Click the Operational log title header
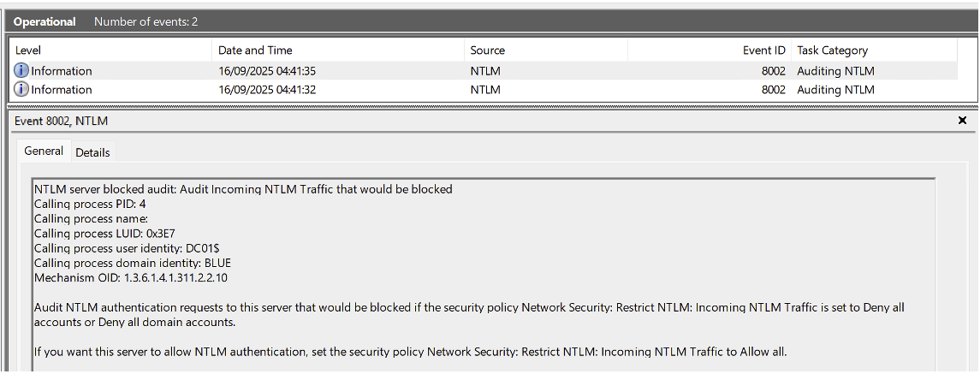Viewport: 980px width, 374px height. [45, 21]
